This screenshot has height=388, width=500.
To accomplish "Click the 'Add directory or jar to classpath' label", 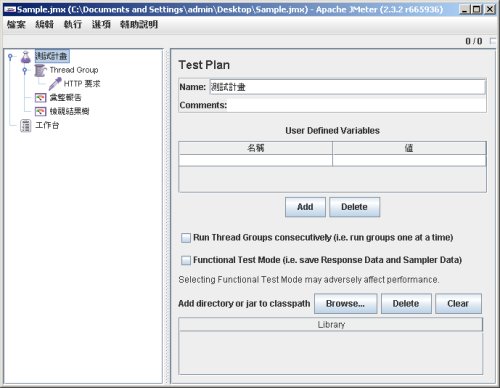I will point(244,304).
